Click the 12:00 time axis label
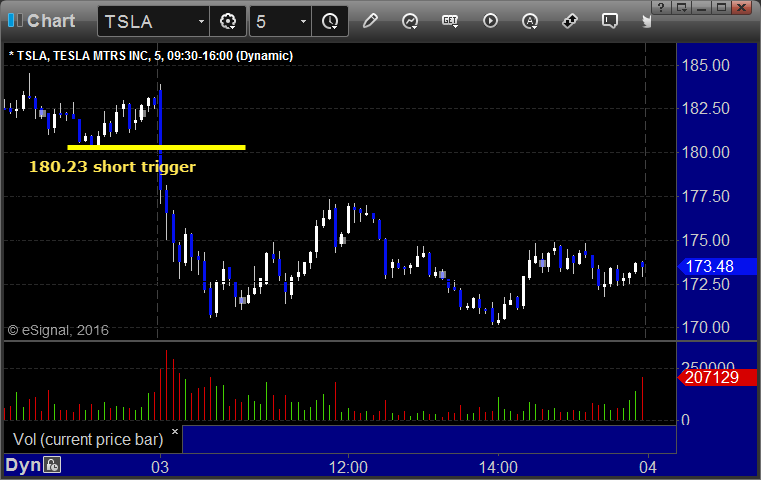761x480 pixels. pos(348,467)
